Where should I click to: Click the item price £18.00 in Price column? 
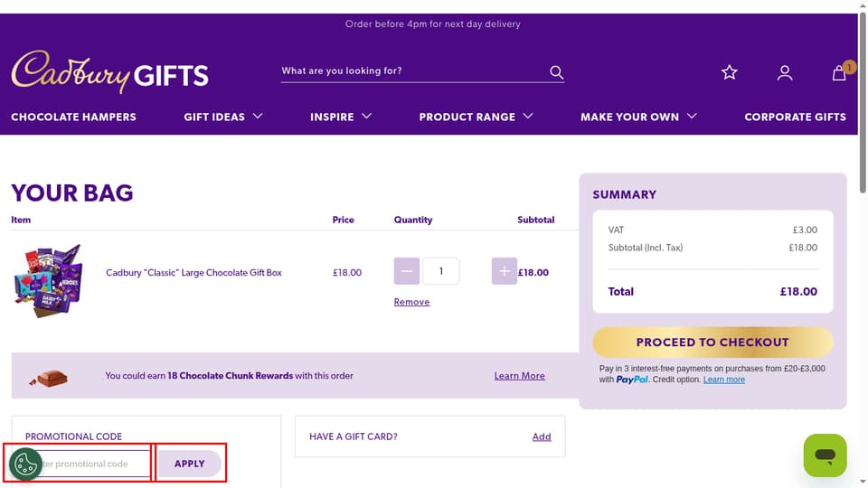tap(347, 272)
